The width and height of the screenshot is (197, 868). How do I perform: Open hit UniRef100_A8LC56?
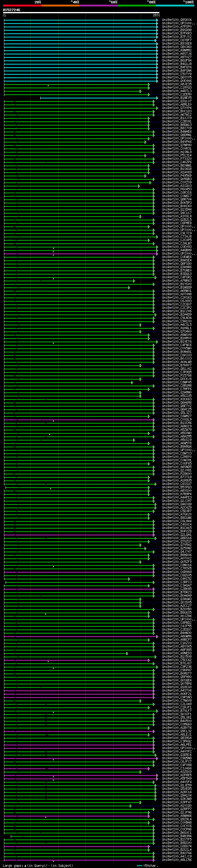[x=177, y=860]
